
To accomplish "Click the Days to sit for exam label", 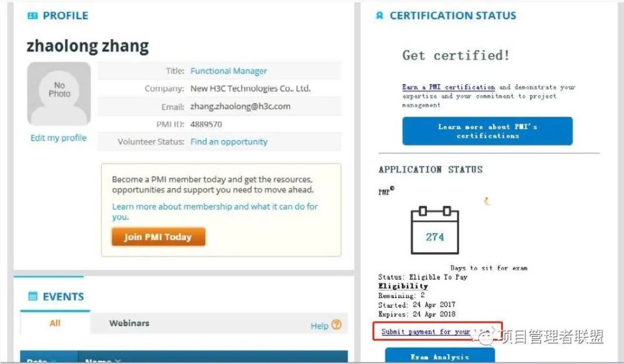I will pos(489,268).
